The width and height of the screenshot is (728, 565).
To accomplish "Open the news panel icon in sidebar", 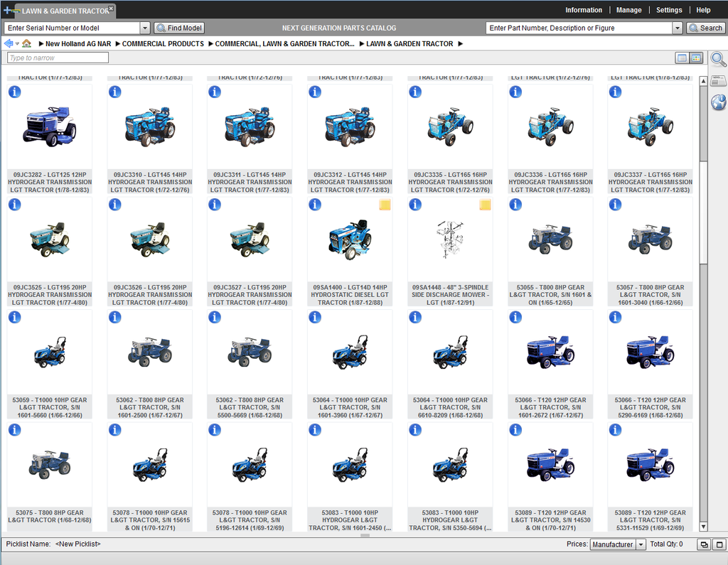I will click(x=718, y=81).
